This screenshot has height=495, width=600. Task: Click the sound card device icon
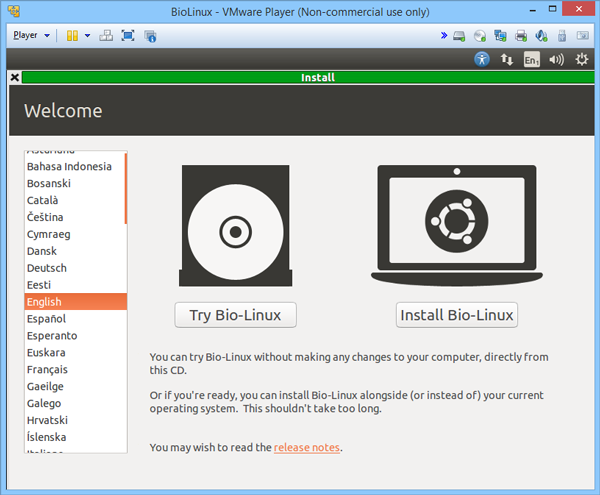[x=541, y=36]
